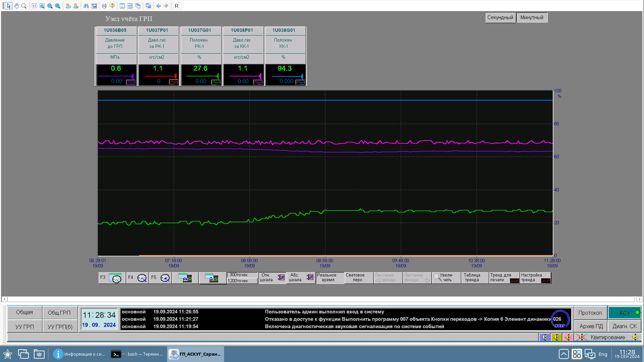Select the hand pan tool
Image resolution: width=644 pixels, height=362 pixels.
(x=16, y=6)
